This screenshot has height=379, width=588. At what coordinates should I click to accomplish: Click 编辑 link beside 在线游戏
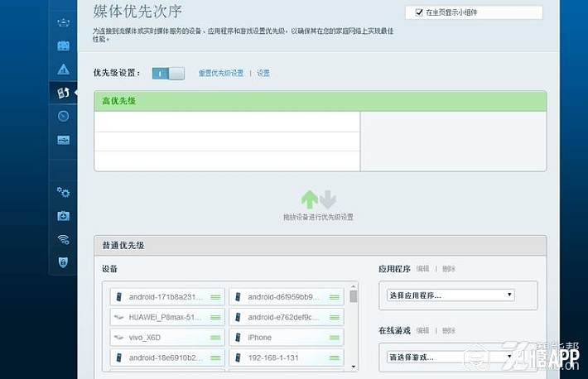pos(422,331)
